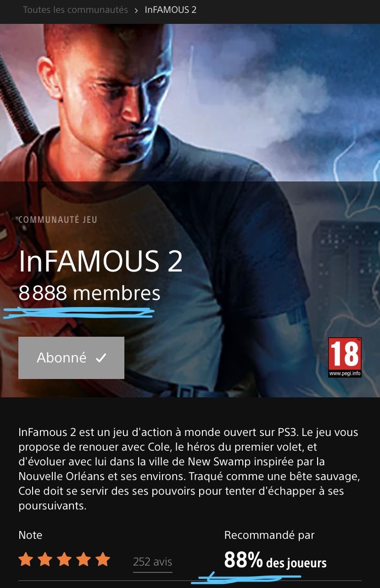Open the 252 avis reviews link
The image size is (380, 588).
coord(152,561)
